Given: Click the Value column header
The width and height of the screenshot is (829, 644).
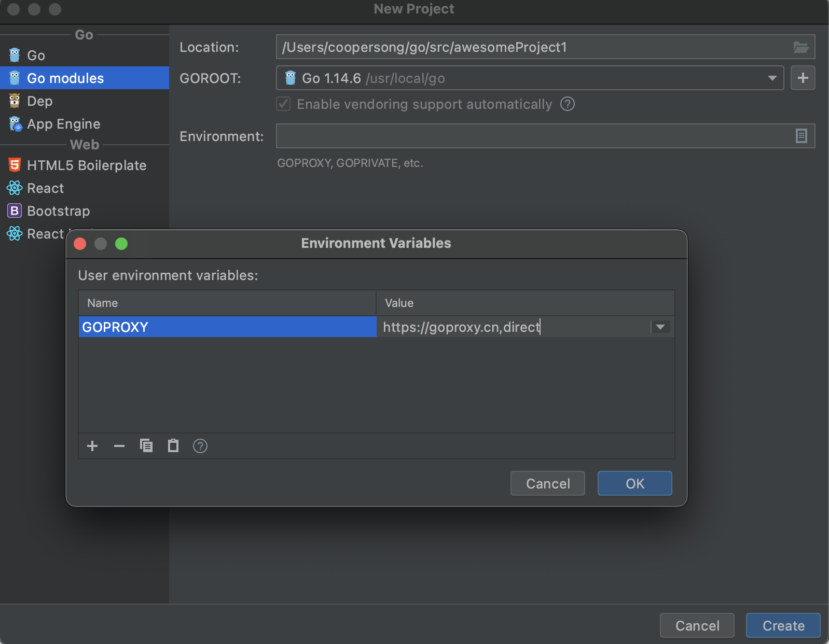Looking at the screenshot, I should point(526,303).
